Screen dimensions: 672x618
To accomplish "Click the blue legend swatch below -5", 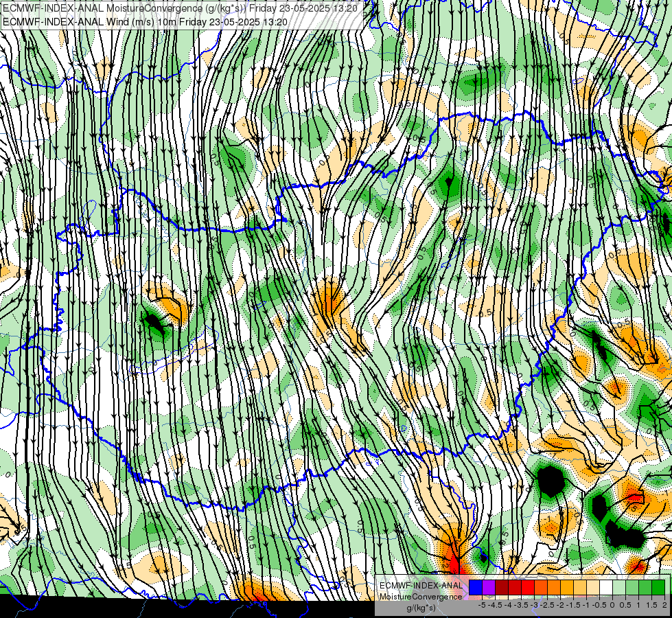I will click(x=476, y=588).
